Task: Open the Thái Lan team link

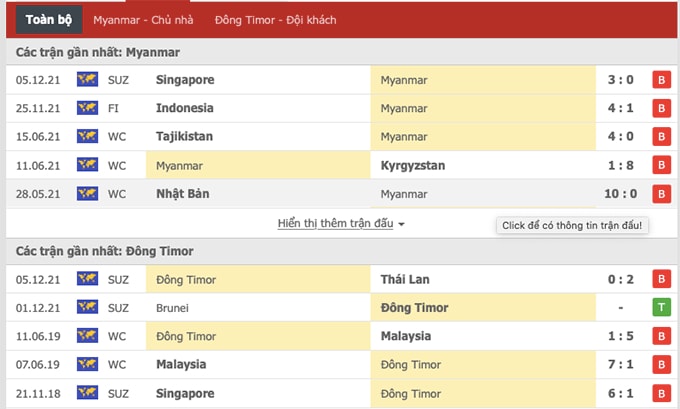Action: click(x=405, y=279)
